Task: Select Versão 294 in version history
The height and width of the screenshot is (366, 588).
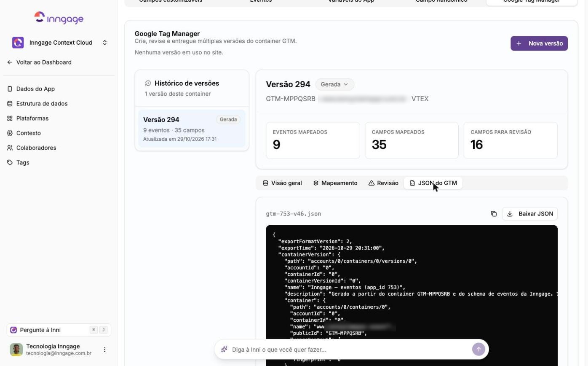Action: pos(192,129)
